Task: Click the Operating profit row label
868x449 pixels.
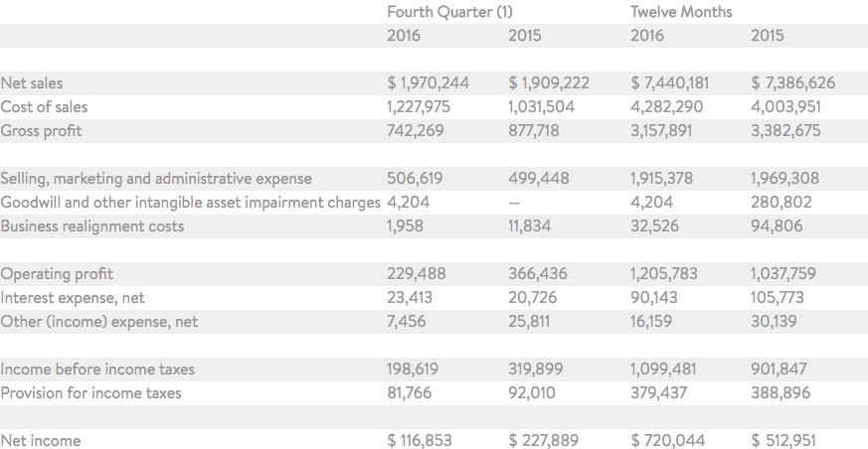Action: 57,273
